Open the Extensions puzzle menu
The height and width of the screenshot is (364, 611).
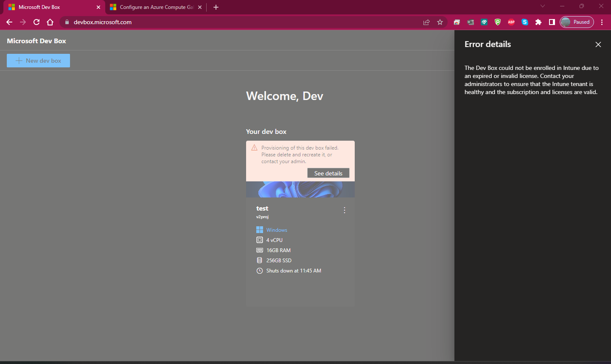coord(538,22)
